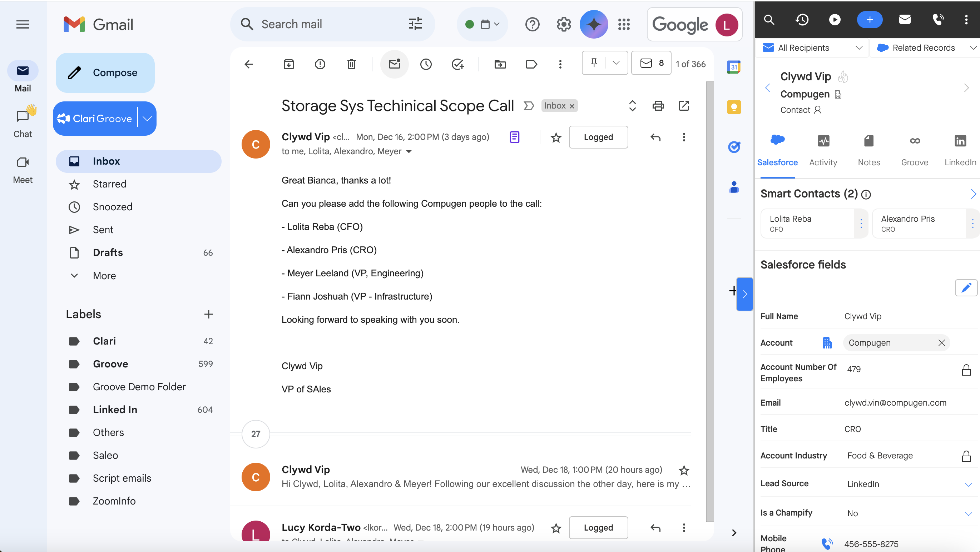Click the Salesforce edit pencil icon
The width and height of the screenshot is (980, 552).
pyautogui.click(x=965, y=288)
